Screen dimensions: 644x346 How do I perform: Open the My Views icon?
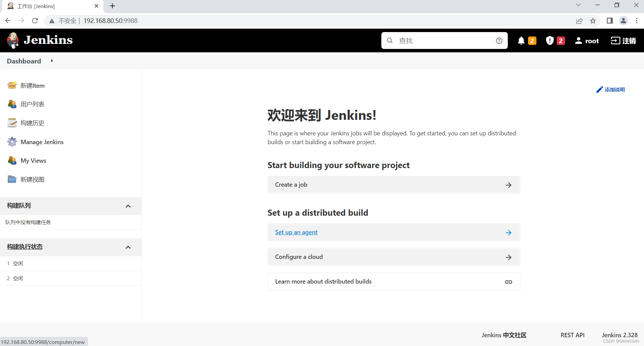point(12,160)
